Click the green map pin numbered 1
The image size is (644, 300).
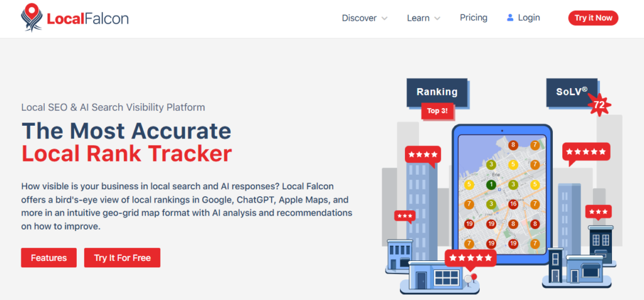coord(491,184)
